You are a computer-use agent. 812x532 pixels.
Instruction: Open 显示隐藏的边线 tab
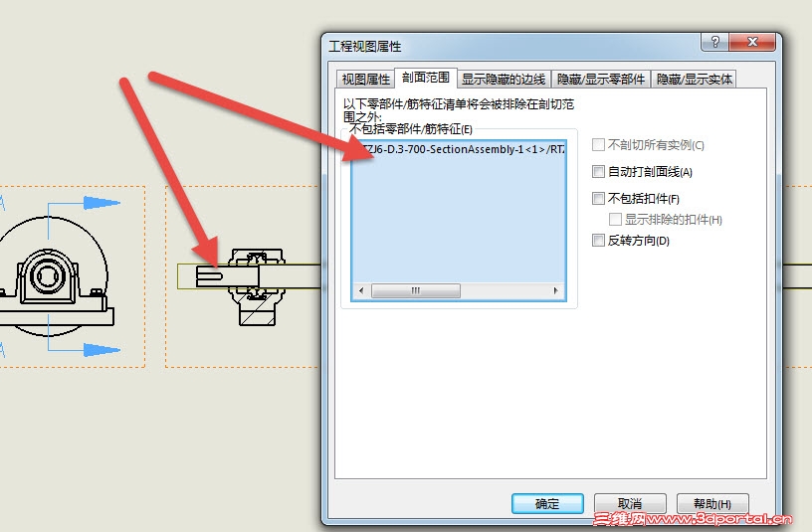[504, 80]
